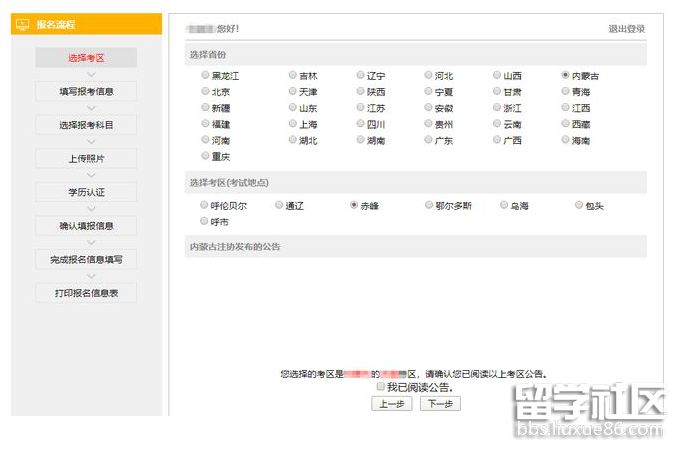Image resolution: width=680 pixels, height=451 pixels.
Task: Select the 选择考区 step
Action: [86, 58]
